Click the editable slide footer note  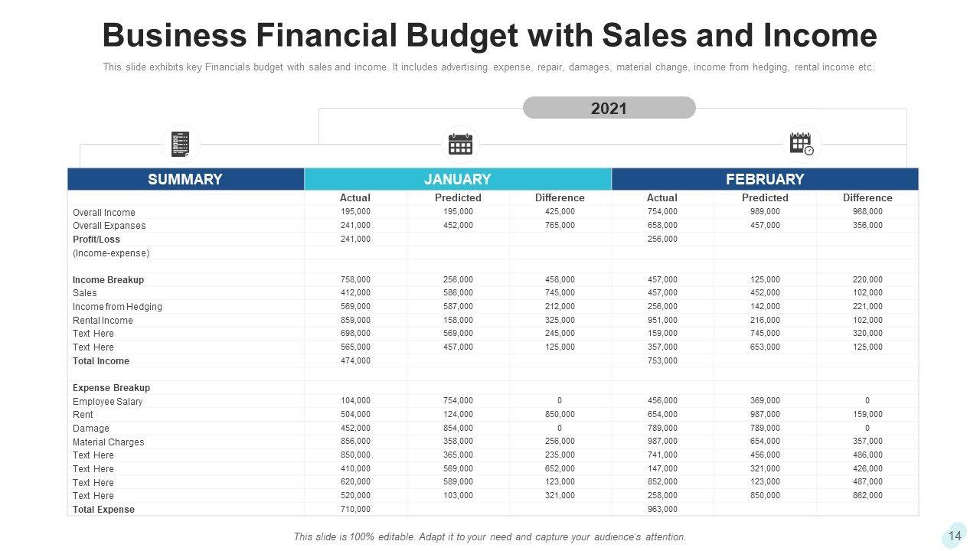[x=489, y=537]
